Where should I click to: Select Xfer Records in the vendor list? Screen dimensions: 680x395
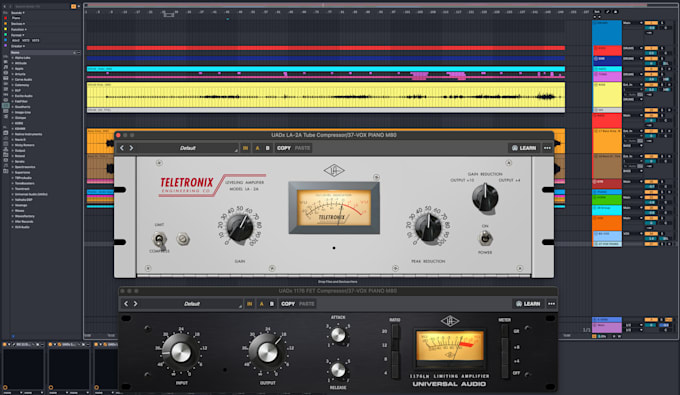[24, 222]
